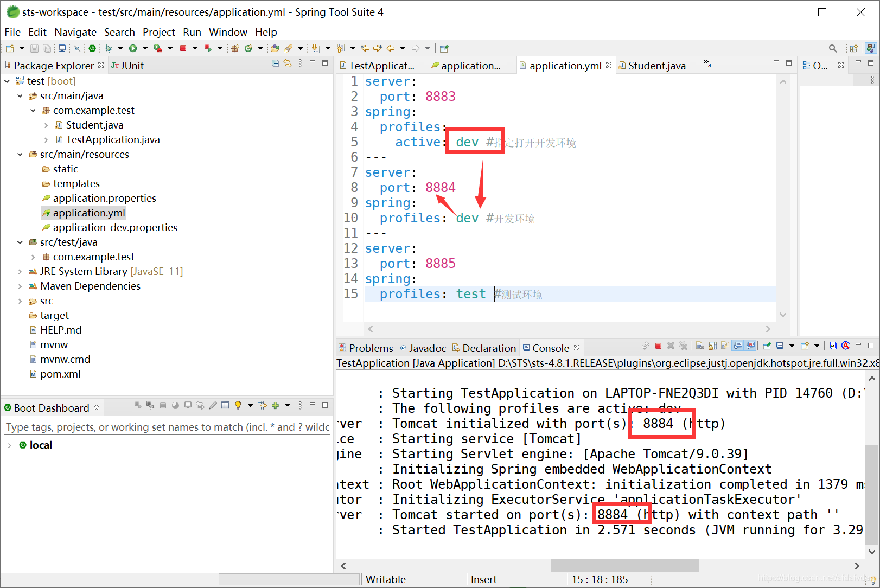Open the Window menu
Viewport: 880px width, 588px height.
228,32
